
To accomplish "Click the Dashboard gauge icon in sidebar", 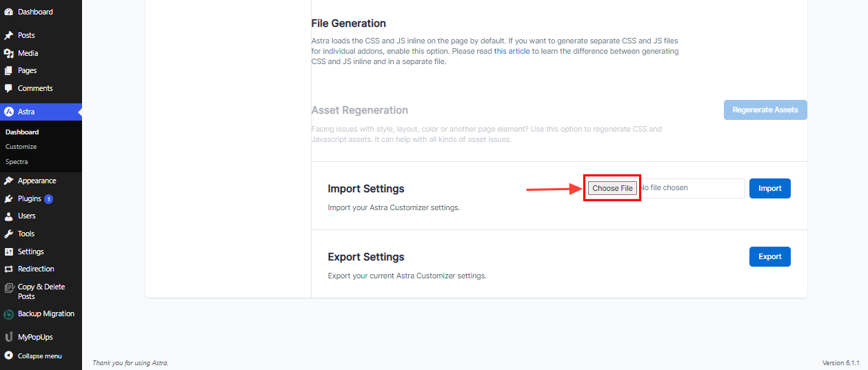I will point(8,12).
